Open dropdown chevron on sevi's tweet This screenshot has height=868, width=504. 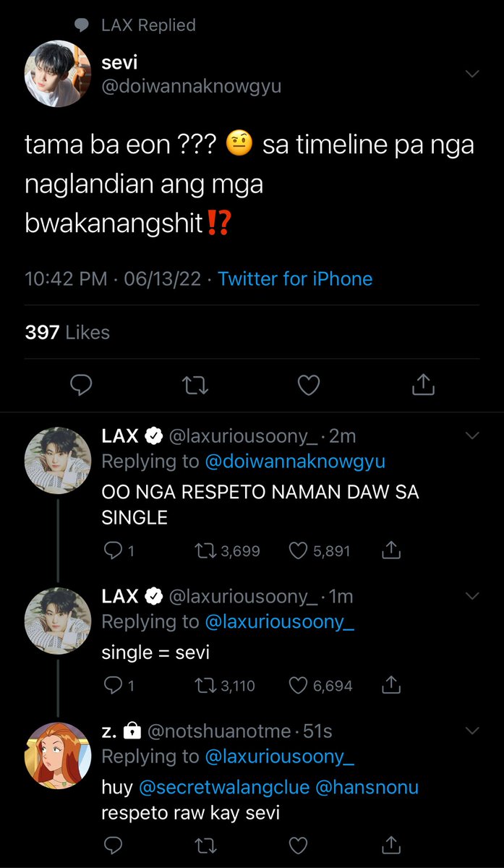(x=472, y=74)
